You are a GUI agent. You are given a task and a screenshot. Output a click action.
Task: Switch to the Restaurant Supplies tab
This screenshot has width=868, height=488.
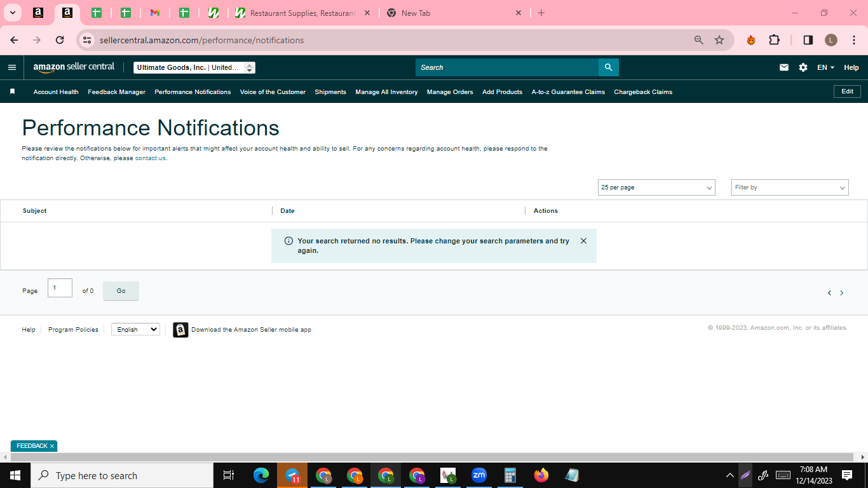click(304, 13)
